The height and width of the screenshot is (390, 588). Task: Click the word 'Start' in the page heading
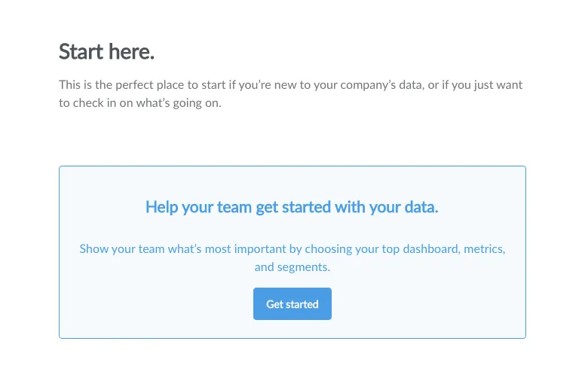(x=81, y=52)
